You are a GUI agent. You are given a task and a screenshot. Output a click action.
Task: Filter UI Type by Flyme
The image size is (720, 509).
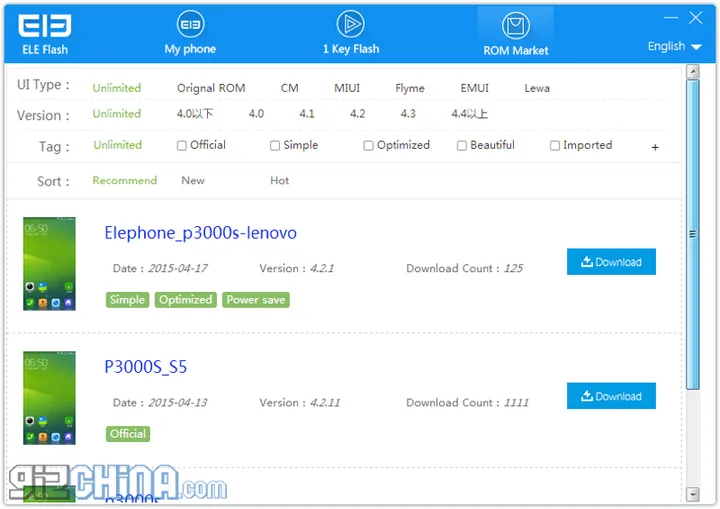tap(410, 88)
